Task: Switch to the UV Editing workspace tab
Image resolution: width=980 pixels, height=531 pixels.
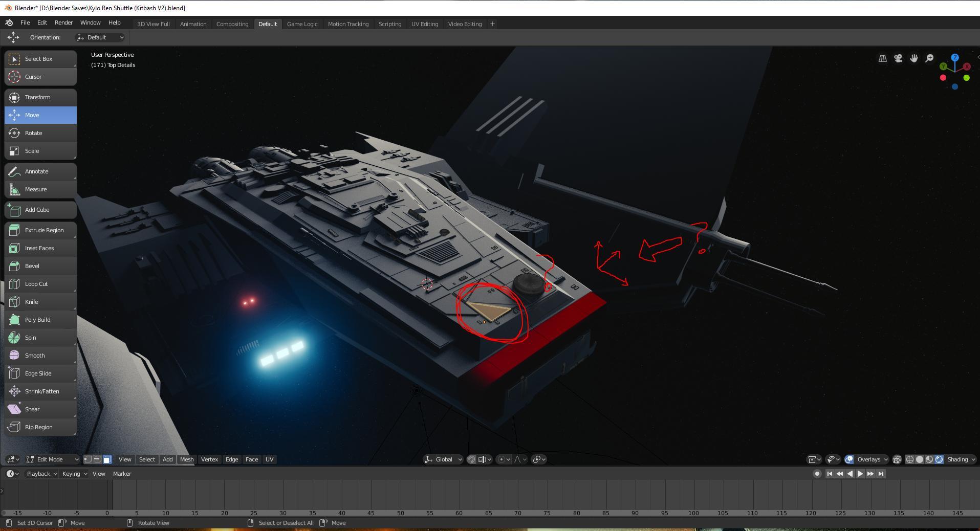Action: (x=424, y=24)
